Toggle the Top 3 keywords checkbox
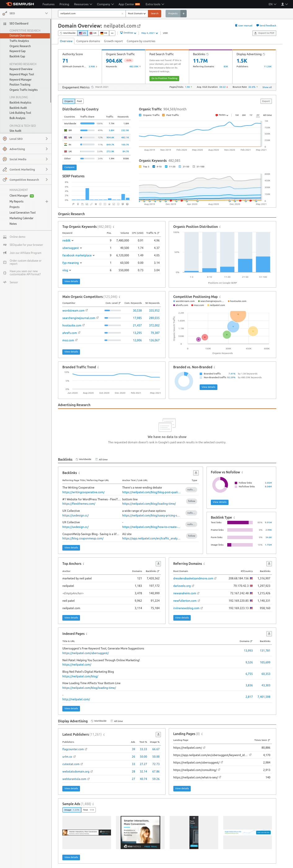 140,166
